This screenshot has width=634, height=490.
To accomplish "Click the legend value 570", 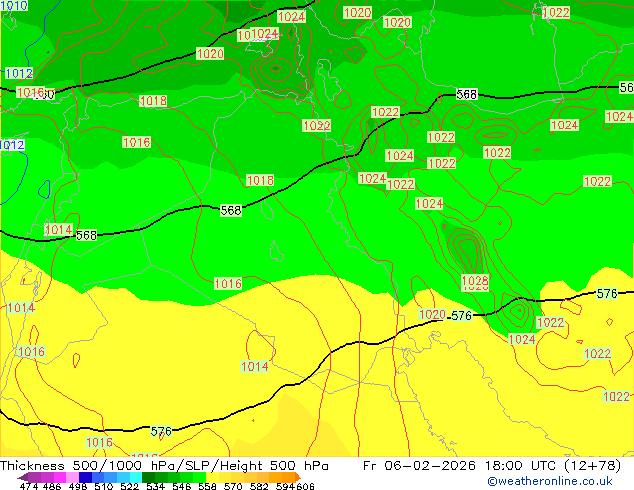I will click(x=233, y=486).
